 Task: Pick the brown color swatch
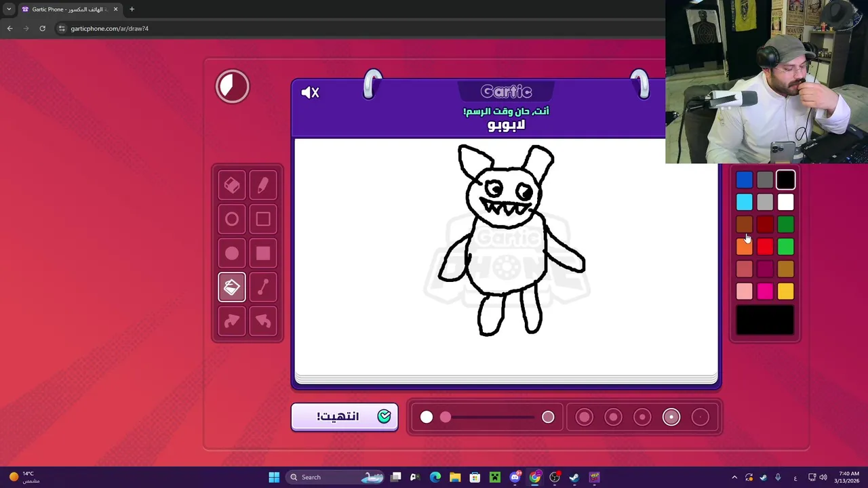click(744, 224)
